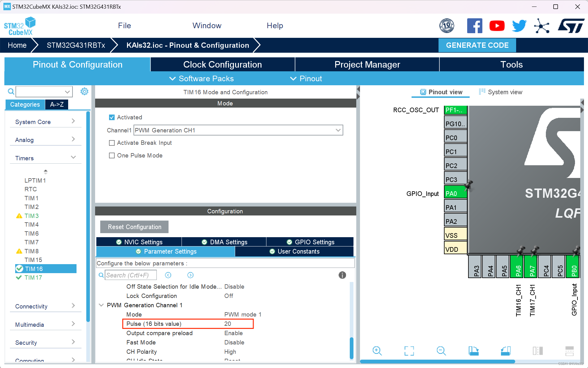Expand the Security category
The image size is (588, 368).
45,342
